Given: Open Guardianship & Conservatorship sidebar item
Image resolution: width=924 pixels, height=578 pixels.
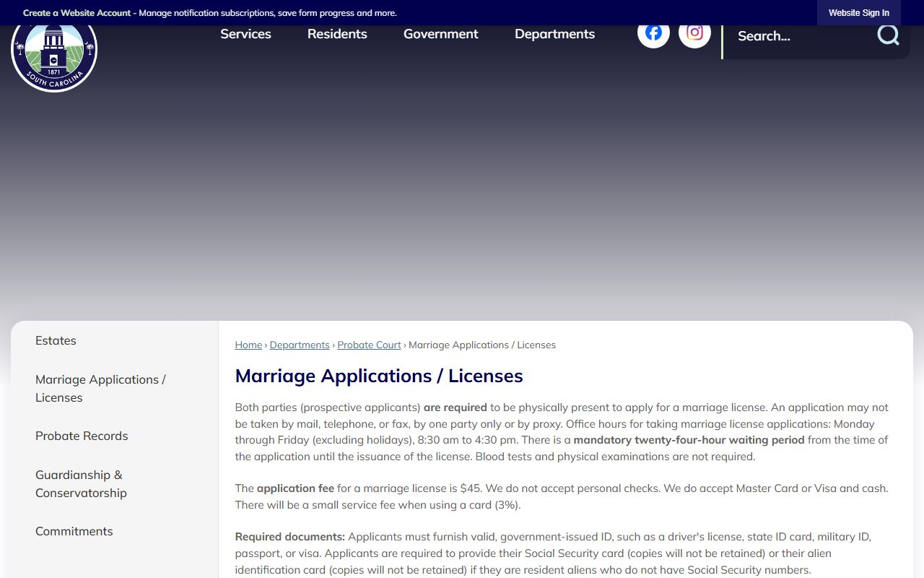Looking at the screenshot, I should 81,484.
